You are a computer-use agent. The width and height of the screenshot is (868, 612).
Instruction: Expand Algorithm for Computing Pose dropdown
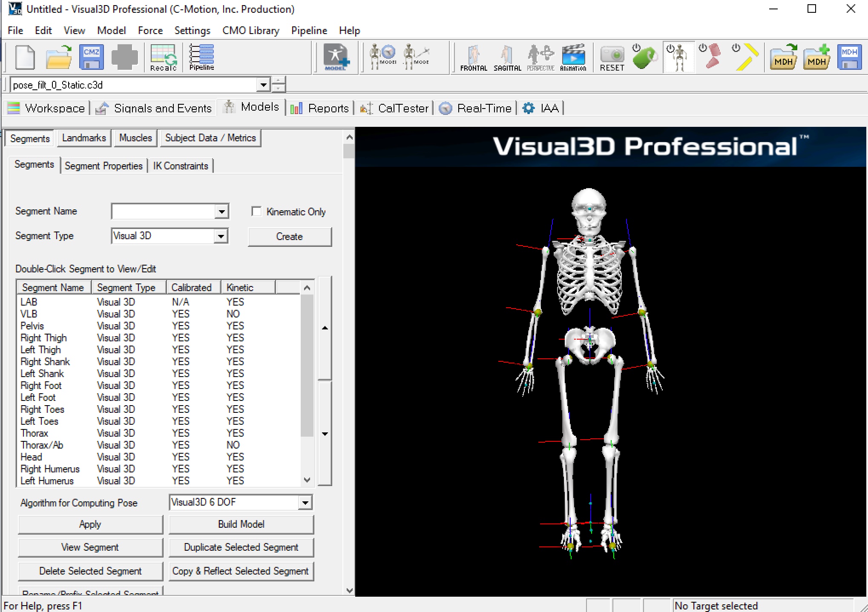click(x=305, y=503)
